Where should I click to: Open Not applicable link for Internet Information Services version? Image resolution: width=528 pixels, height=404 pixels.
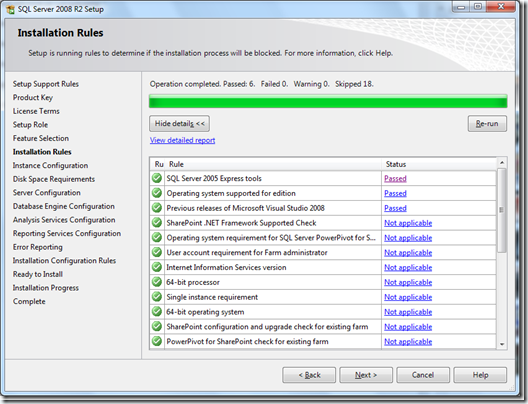click(x=408, y=267)
